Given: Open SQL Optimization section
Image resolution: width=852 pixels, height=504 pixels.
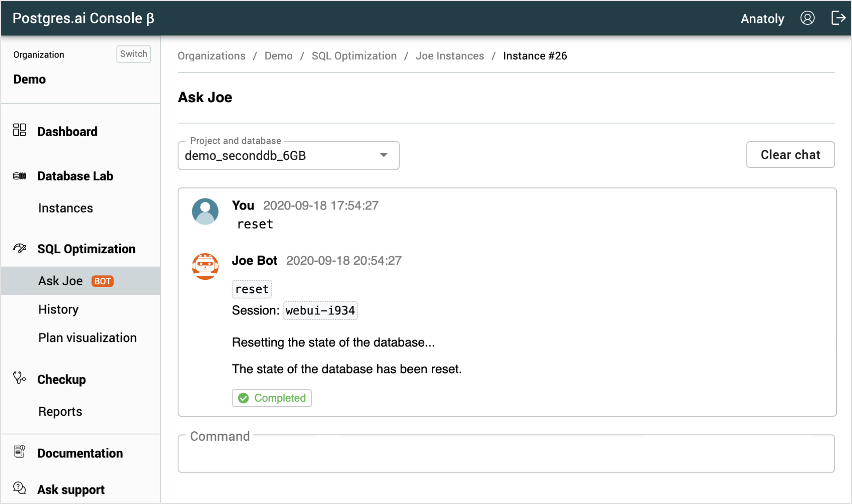Looking at the screenshot, I should pos(86,249).
